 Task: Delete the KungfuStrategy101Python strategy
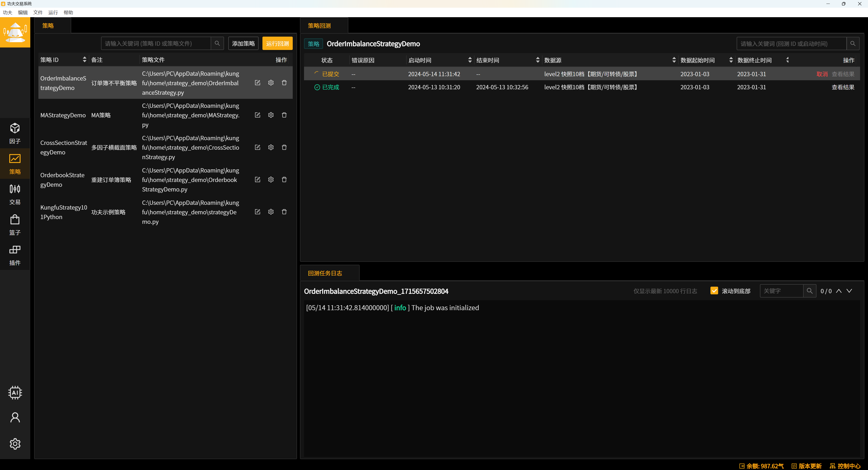click(284, 212)
